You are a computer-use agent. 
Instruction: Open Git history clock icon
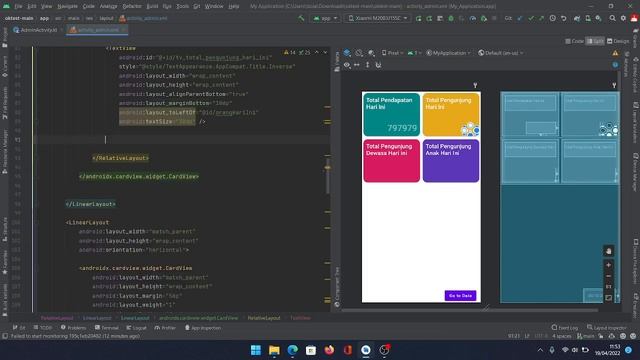tap(553, 18)
